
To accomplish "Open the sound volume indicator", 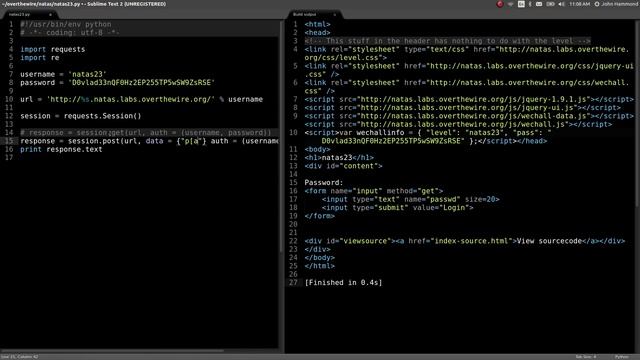I will 562,4.
